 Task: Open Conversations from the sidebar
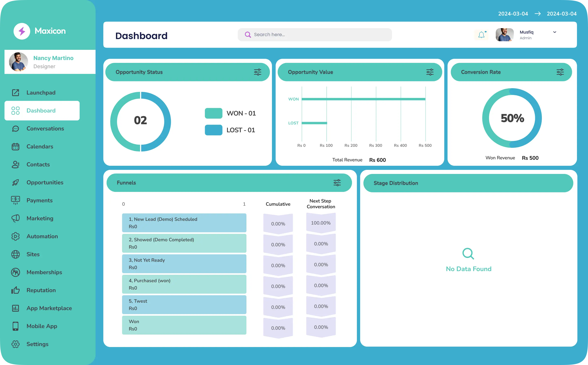click(x=45, y=129)
